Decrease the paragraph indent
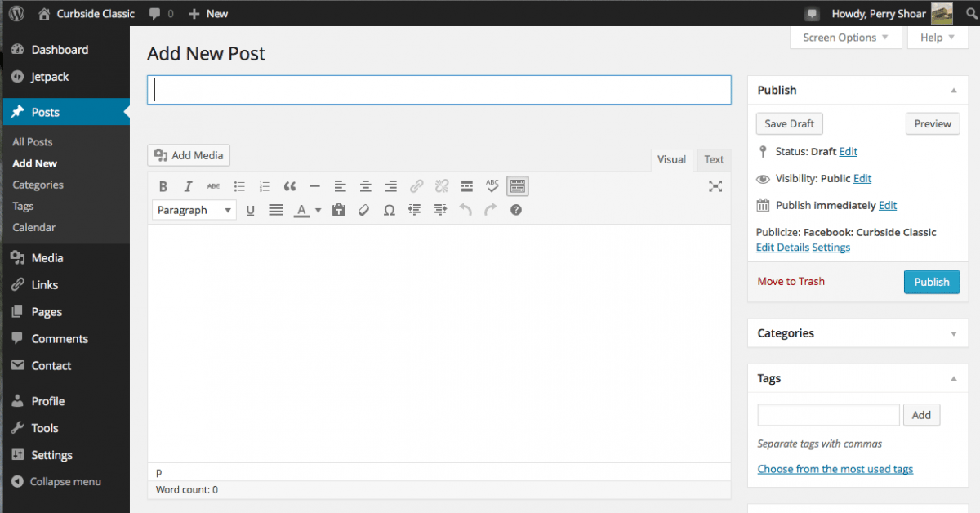This screenshot has width=980, height=513. [x=414, y=210]
